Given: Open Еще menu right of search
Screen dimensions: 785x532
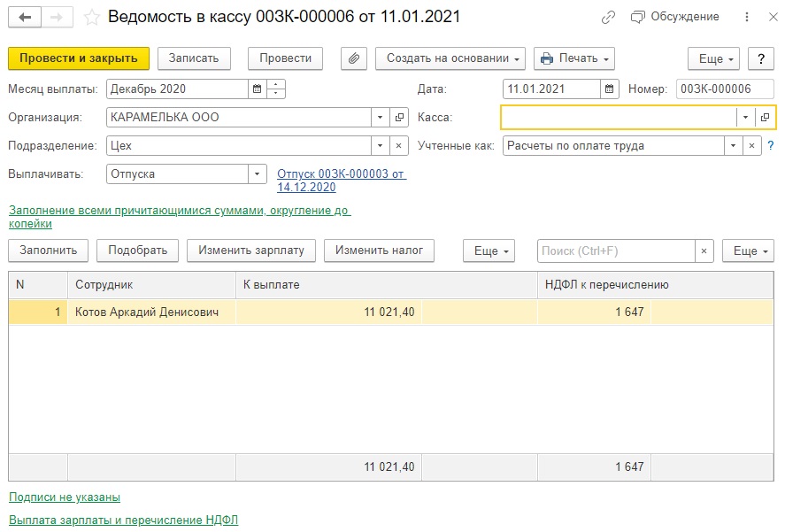Looking at the screenshot, I should click(749, 251).
